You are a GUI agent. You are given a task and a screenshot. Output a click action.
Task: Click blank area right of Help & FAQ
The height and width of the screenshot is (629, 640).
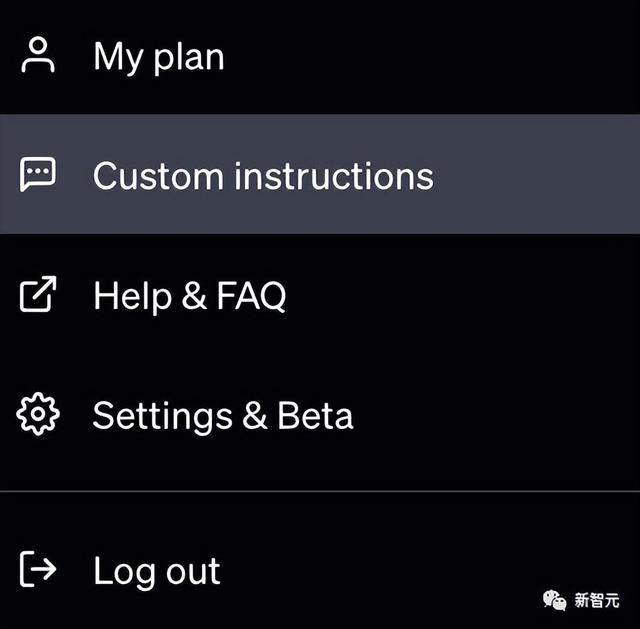pos(460,296)
